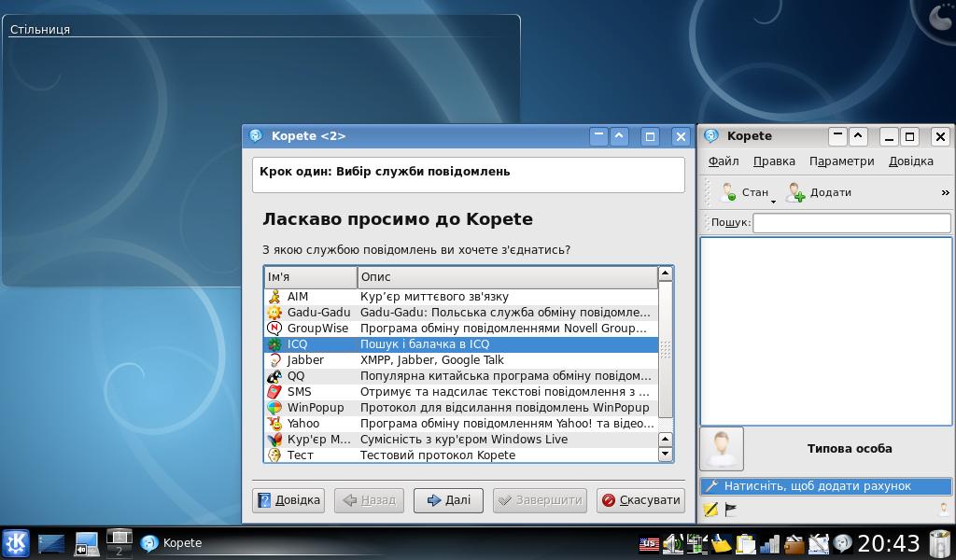Click the top scroll-up arrow of the protocol list
956x560 pixels.
tap(665, 274)
